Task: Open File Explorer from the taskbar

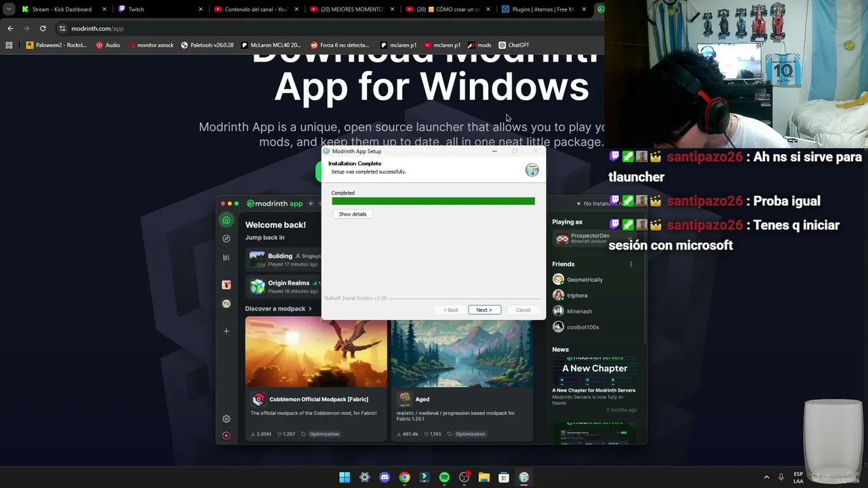Action: (x=484, y=478)
